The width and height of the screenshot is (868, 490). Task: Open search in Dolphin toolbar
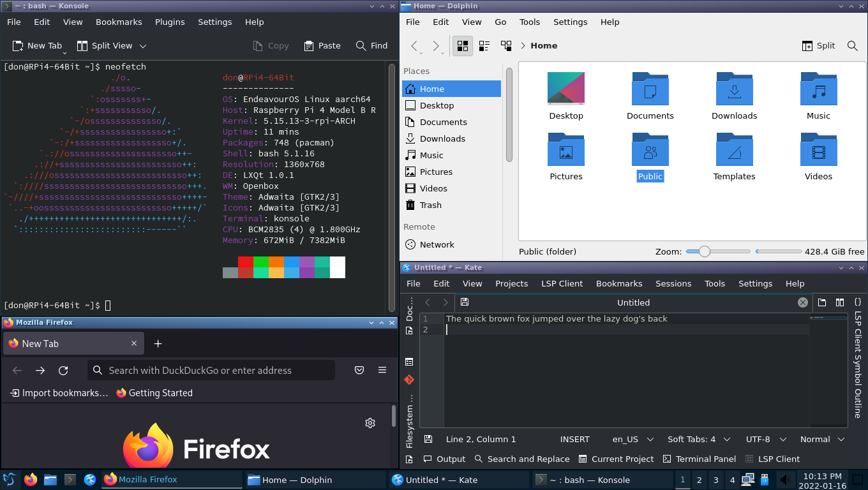pyautogui.click(x=852, y=46)
